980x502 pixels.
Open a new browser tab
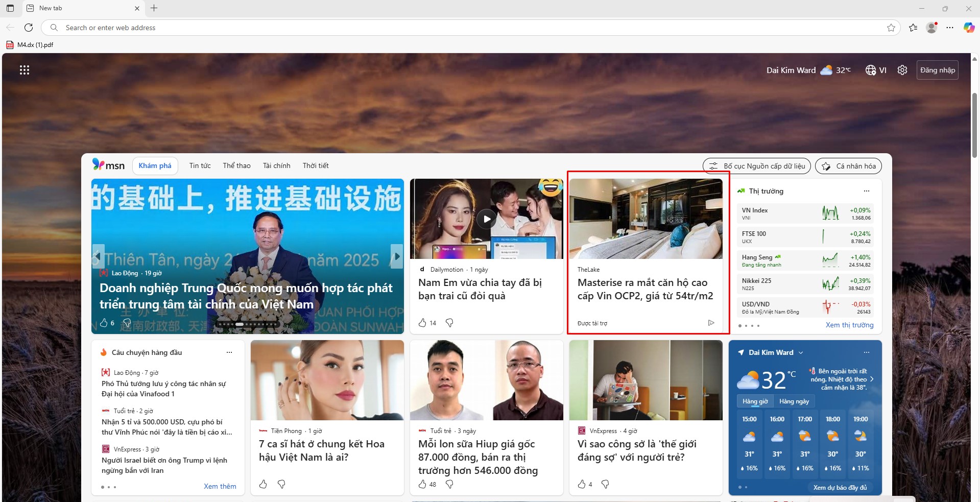click(x=154, y=8)
